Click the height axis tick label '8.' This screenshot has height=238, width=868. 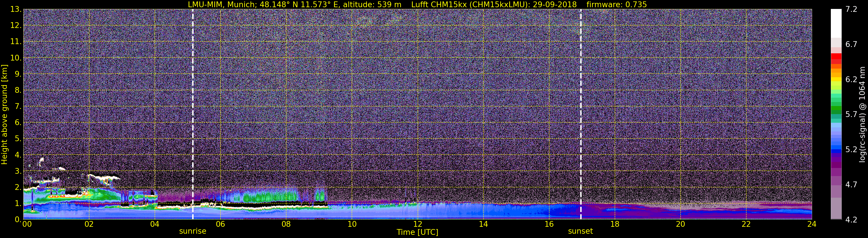18,90
